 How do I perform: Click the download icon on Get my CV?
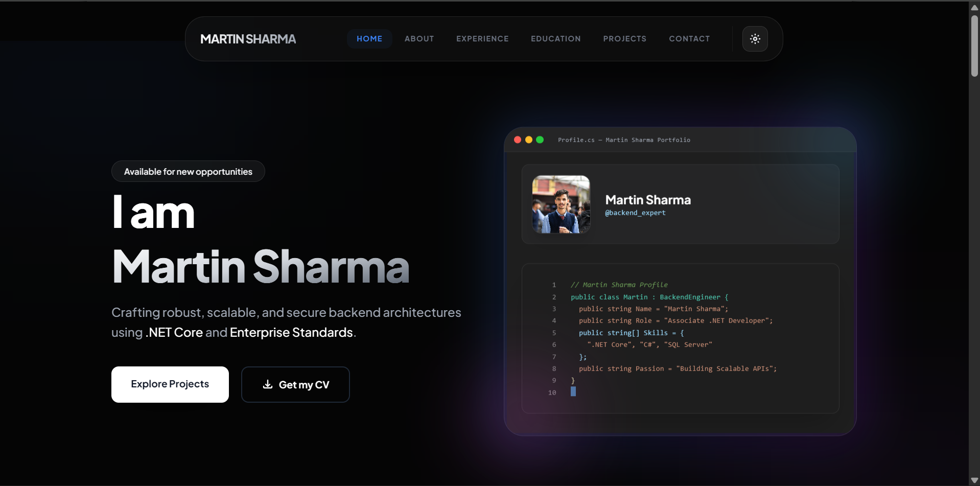coord(268,385)
